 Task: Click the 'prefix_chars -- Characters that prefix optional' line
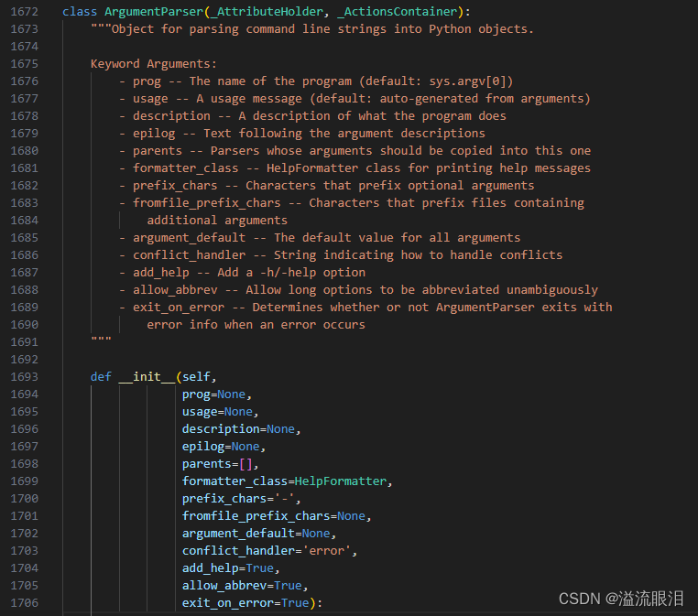coord(326,185)
